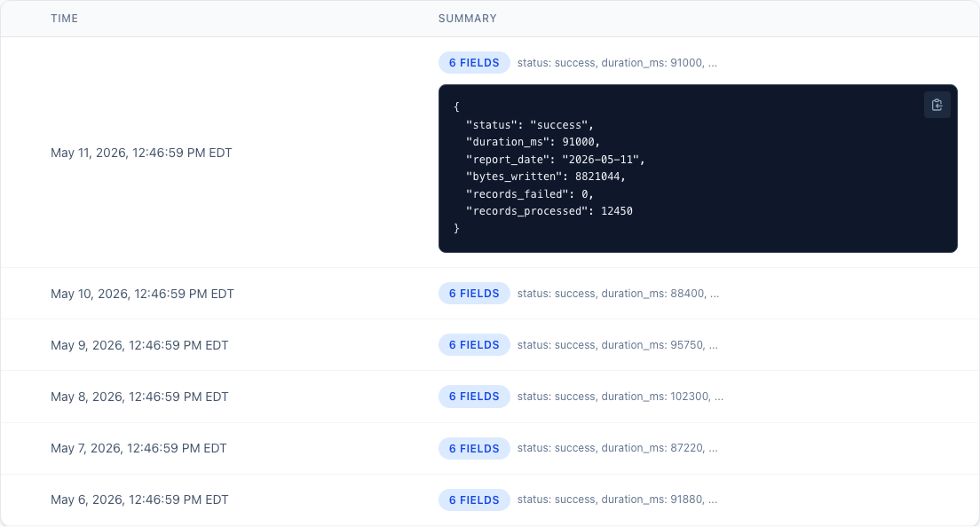Viewport: 980px width, 527px height.
Task: Copy the JSON payload with the clipboard icon
Action: tap(937, 105)
